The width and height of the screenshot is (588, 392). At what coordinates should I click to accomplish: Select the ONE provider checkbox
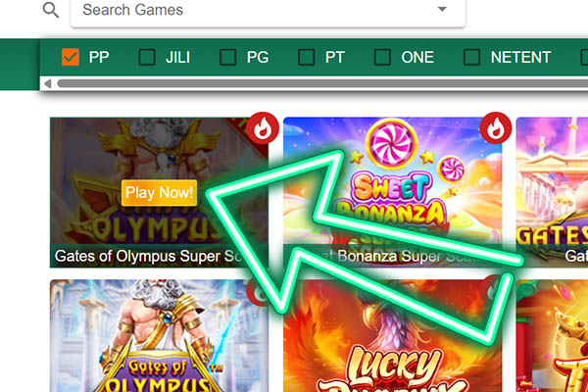[382, 58]
